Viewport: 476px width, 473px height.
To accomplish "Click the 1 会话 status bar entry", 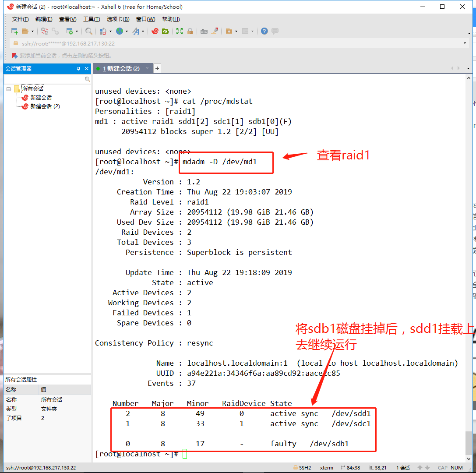I will pyautogui.click(x=403, y=468).
